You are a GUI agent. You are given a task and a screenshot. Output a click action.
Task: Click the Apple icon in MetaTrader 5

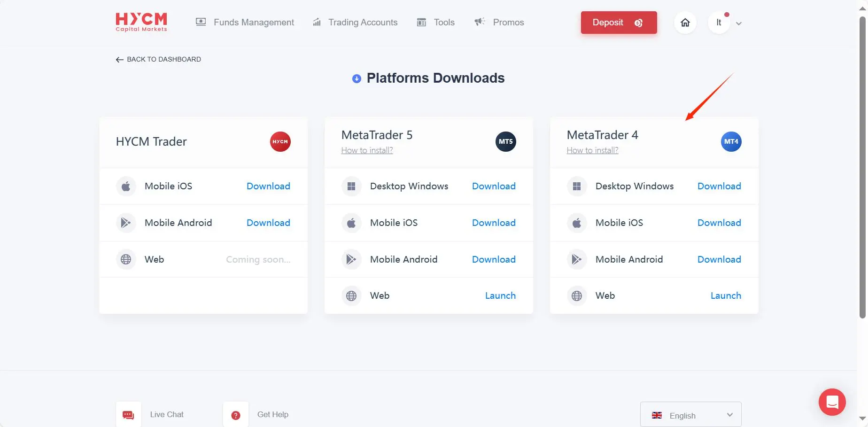[351, 223]
